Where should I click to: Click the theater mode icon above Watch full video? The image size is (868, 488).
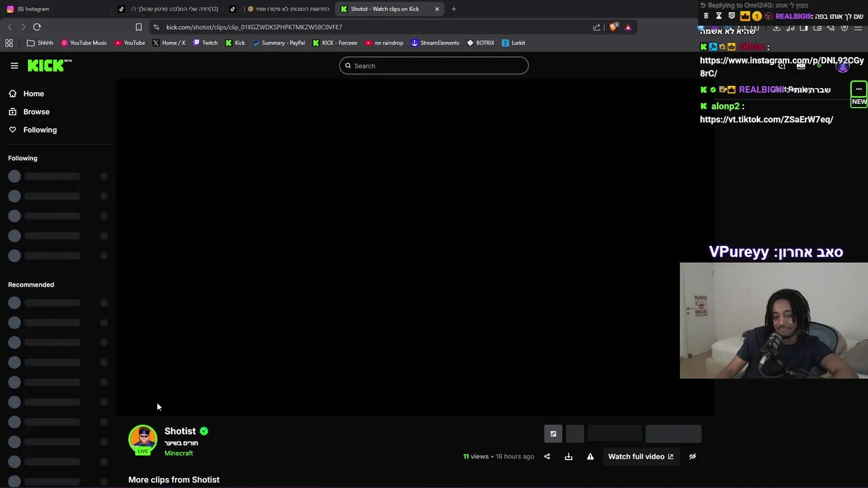[x=553, y=434]
